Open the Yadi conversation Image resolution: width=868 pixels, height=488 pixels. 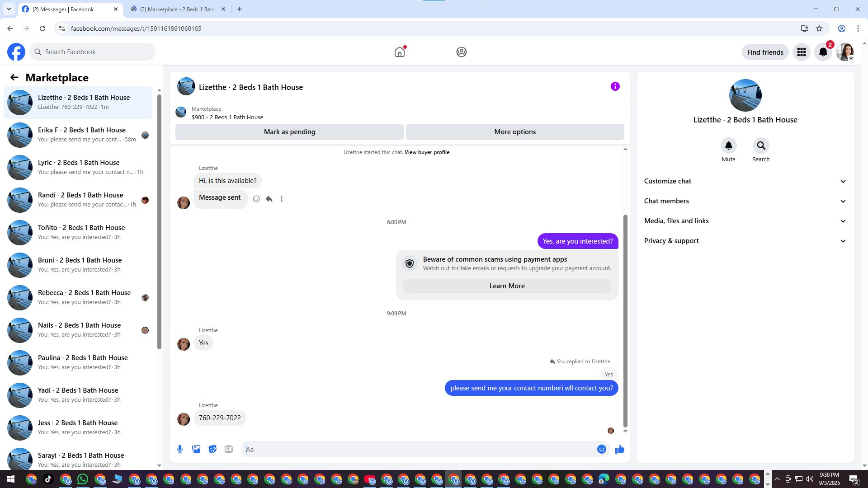78,395
